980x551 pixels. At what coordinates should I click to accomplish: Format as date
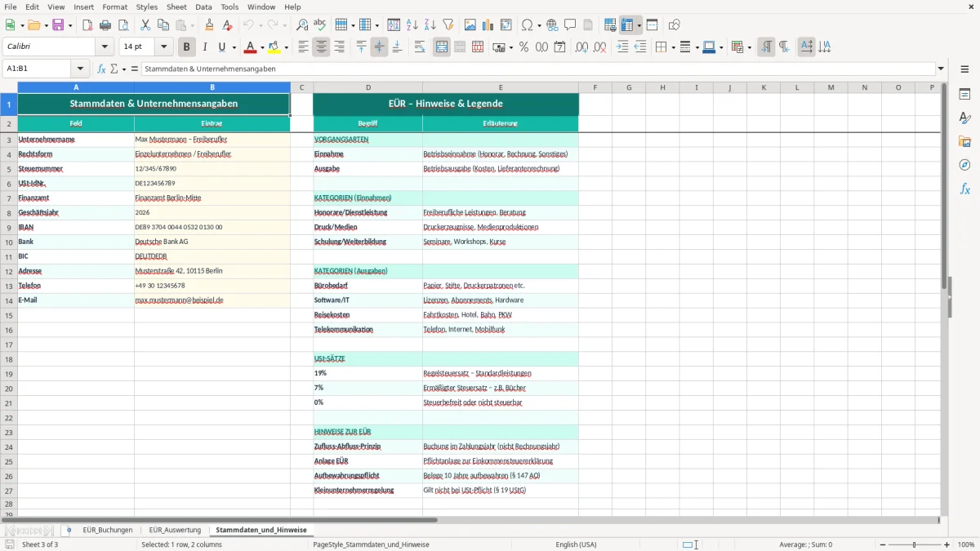[x=560, y=47]
